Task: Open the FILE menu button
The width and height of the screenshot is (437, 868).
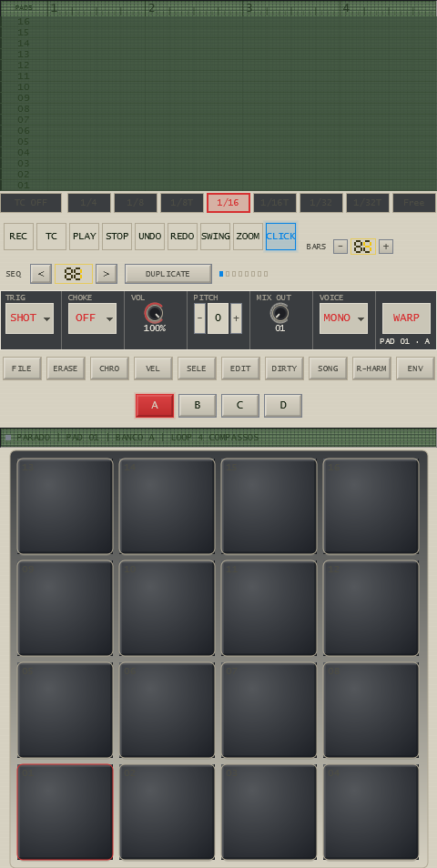Action: coord(22,368)
